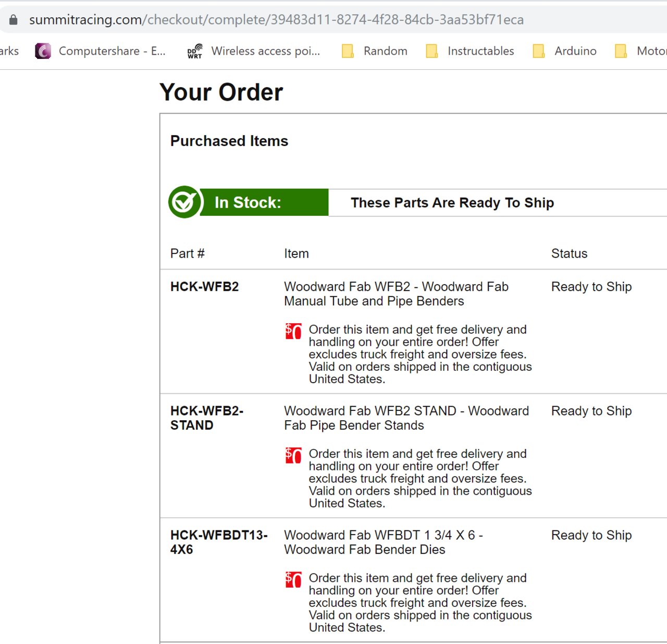
Task: Click the Status column header
Action: tap(569, 253)
